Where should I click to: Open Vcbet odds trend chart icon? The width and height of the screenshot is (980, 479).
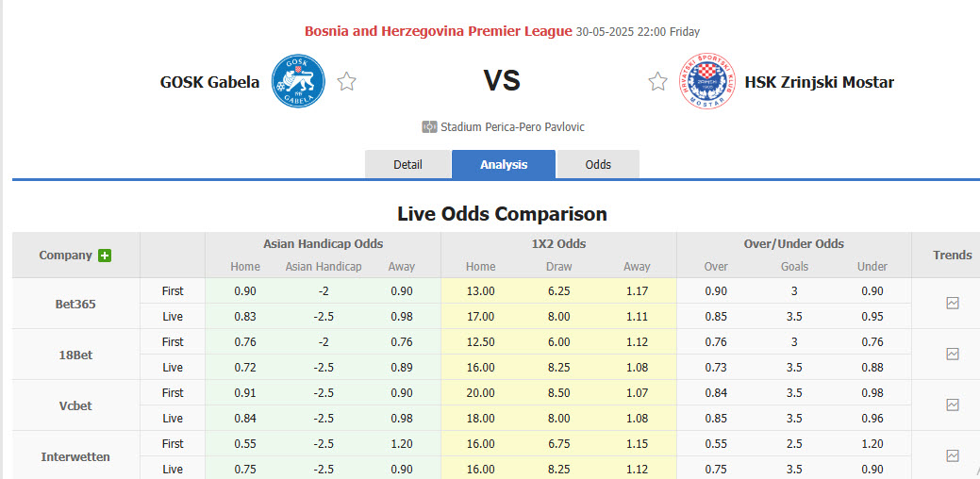click(x=953, y=405)
